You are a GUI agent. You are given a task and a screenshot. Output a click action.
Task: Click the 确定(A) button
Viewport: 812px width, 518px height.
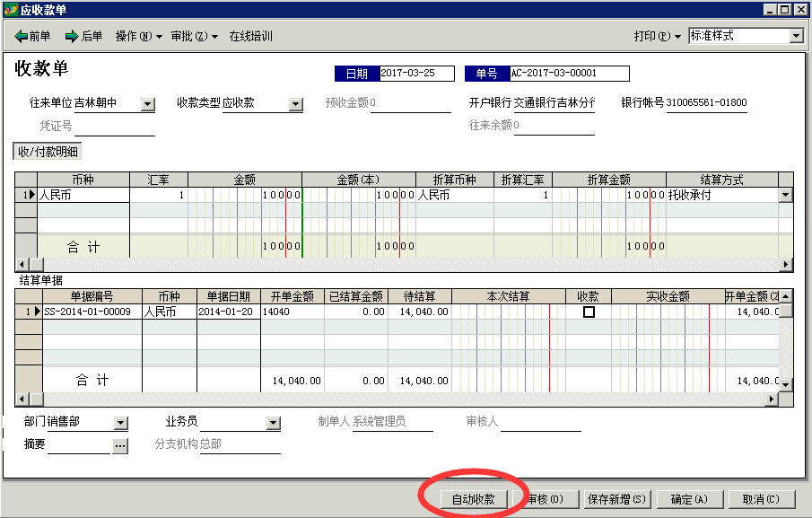pyautogui.click(x=689, y=499)
